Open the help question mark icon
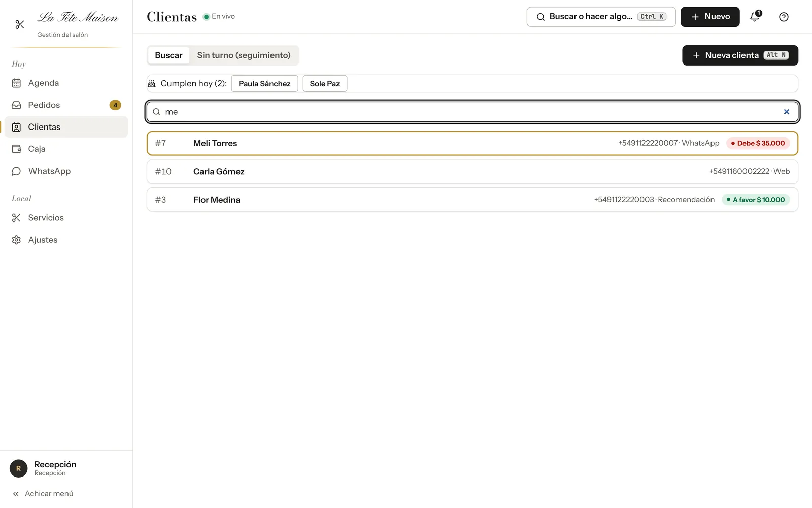 (784, 17)
